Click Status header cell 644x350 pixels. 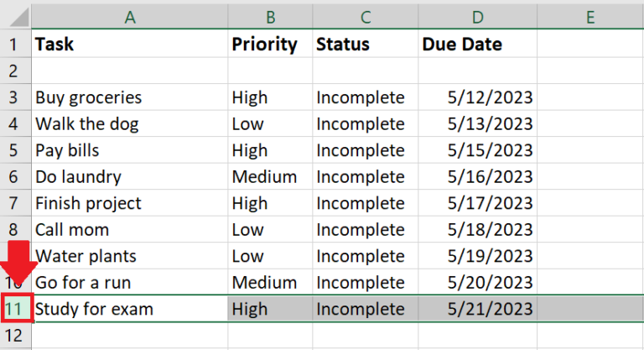(363, 44)
